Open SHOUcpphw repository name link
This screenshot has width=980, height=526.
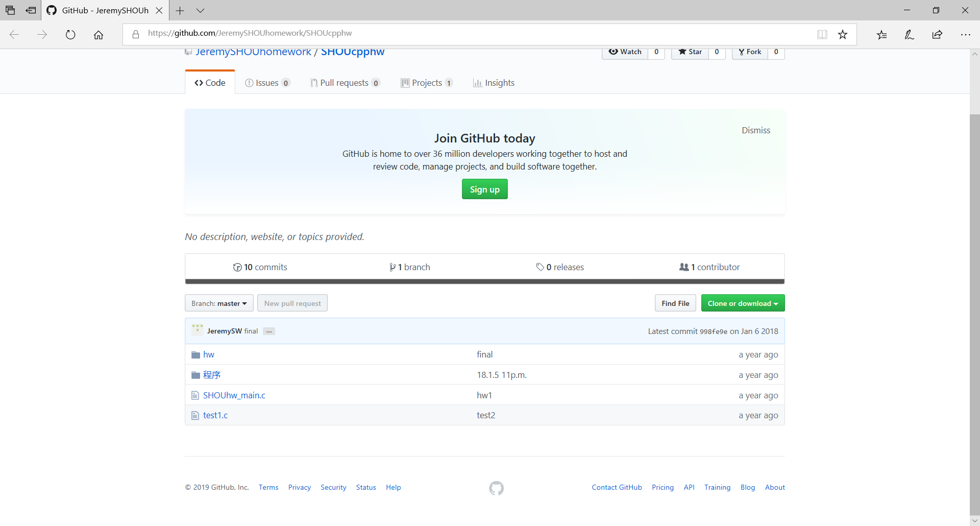[353, 52]
